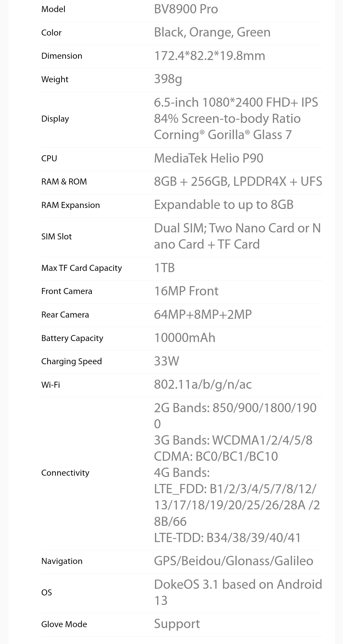Select the 1TB max TF card value
Screen dimensions: 343x644
click(165, 268)
